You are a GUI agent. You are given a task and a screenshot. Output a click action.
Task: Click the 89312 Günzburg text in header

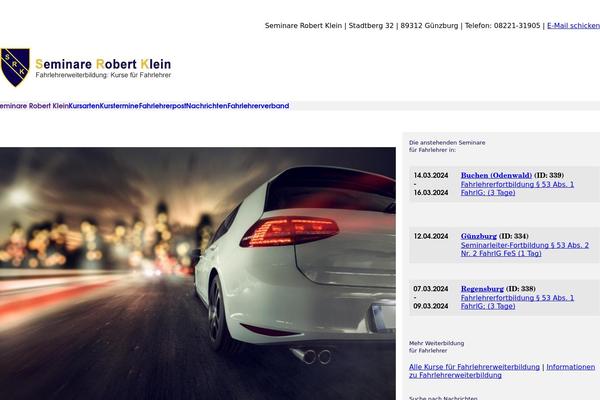coord(429,26)
